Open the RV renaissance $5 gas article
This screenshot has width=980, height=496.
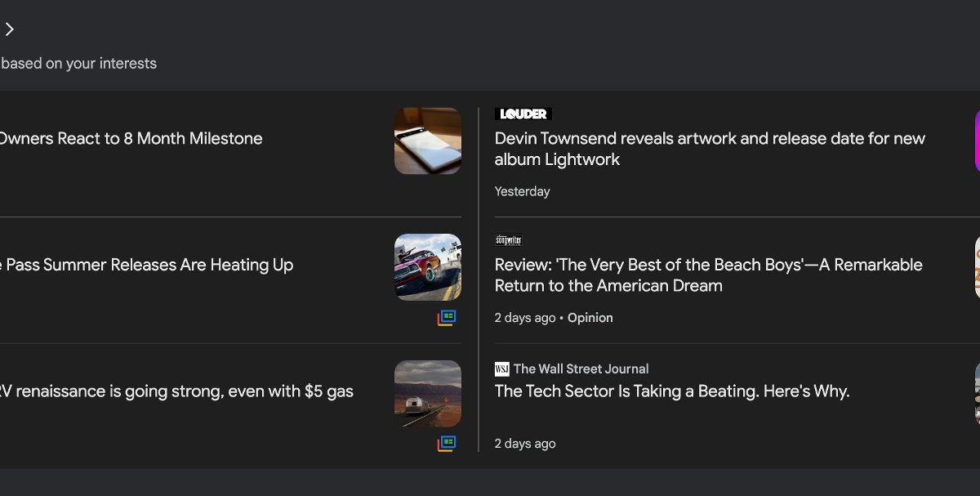176,391
